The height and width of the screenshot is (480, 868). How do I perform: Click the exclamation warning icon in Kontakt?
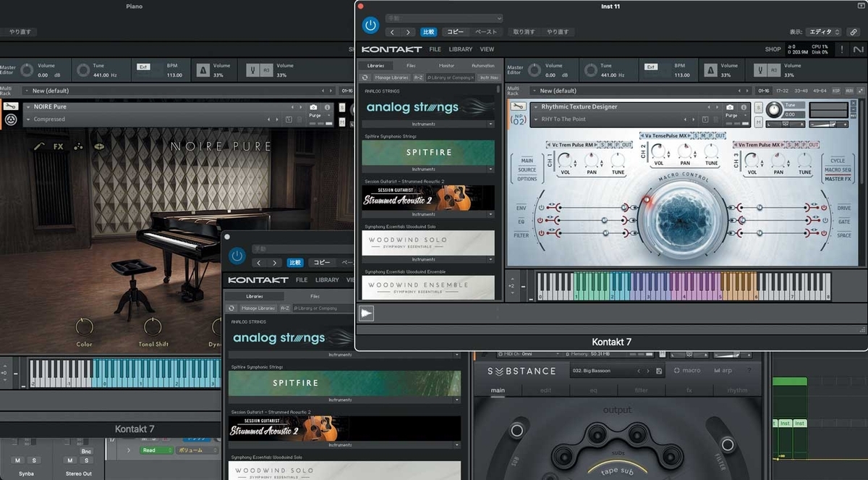[x=841, y=49]
